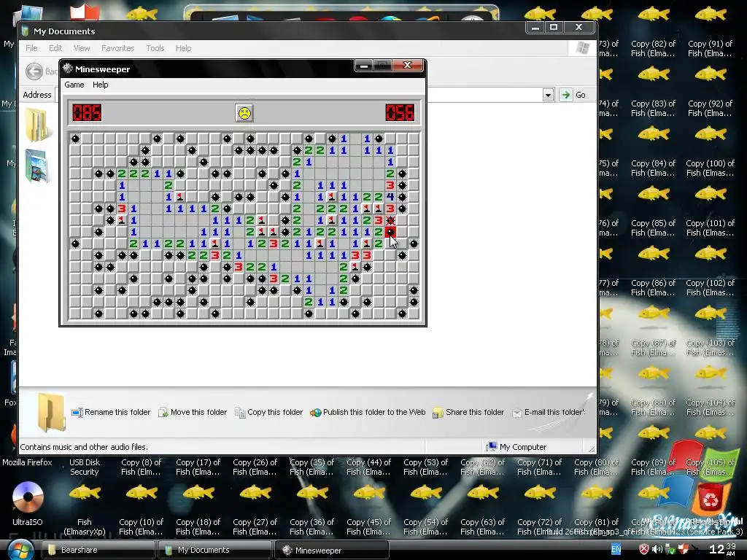Click Copy this folder link

pyautogui.click(x=269, y=413)
